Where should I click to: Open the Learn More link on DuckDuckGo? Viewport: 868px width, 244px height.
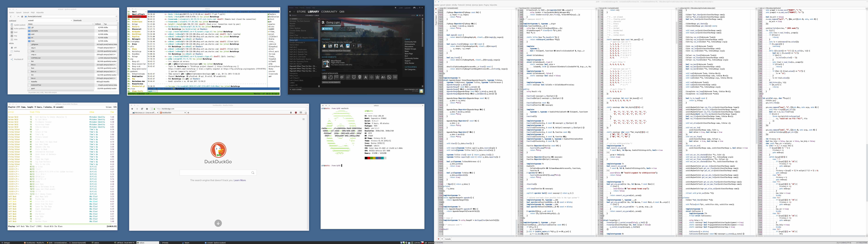point(240,180)
